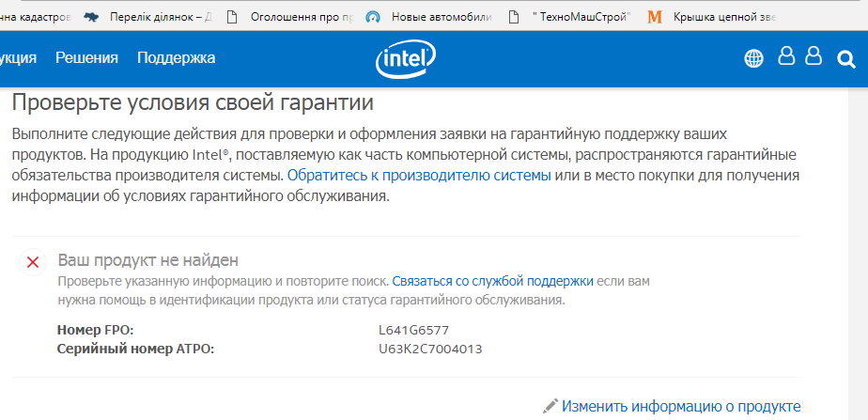Click the Ваш продукт не найден heading

click(x=148, y=259)
